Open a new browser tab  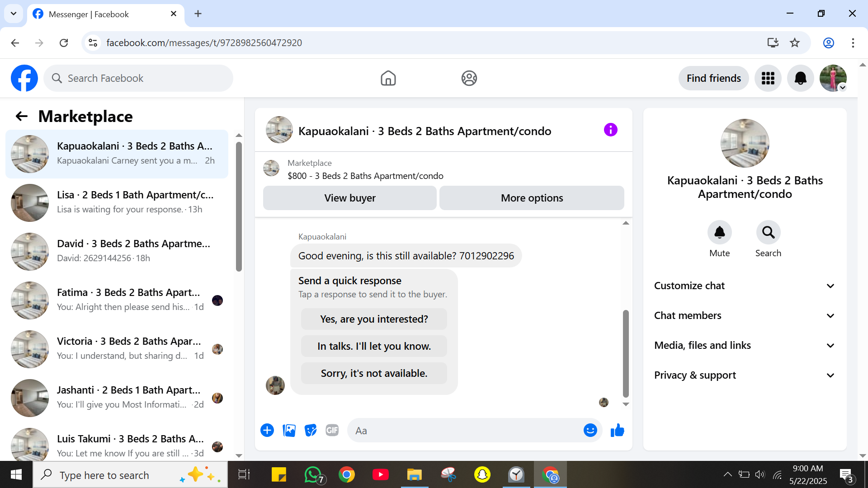pos(198,14)
